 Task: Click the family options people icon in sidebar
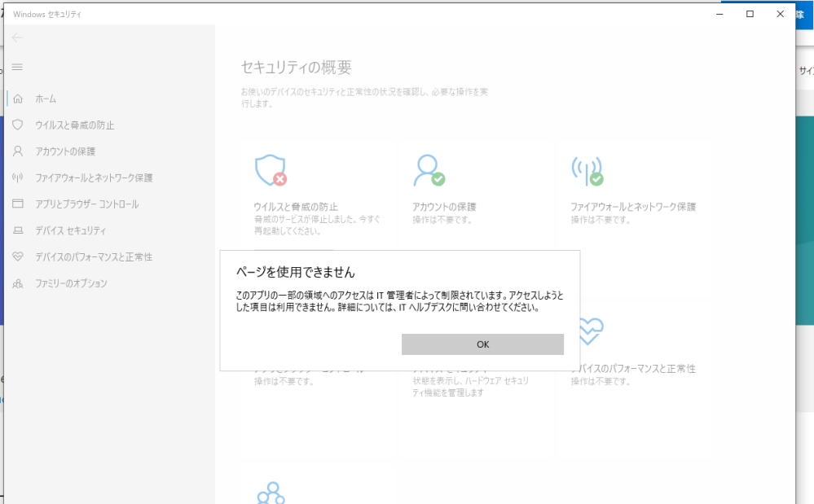click(x=17, y=283)
